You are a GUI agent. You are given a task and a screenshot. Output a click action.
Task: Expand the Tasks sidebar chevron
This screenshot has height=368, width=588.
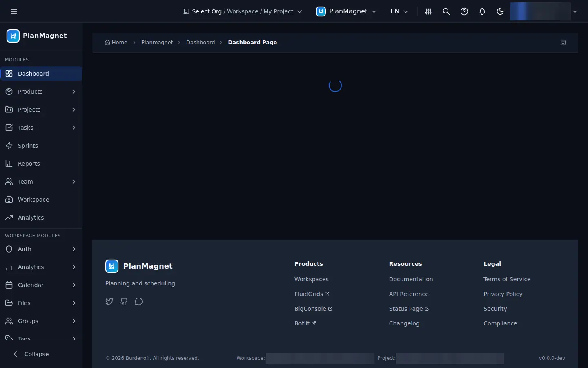click(x=74, y=128)
